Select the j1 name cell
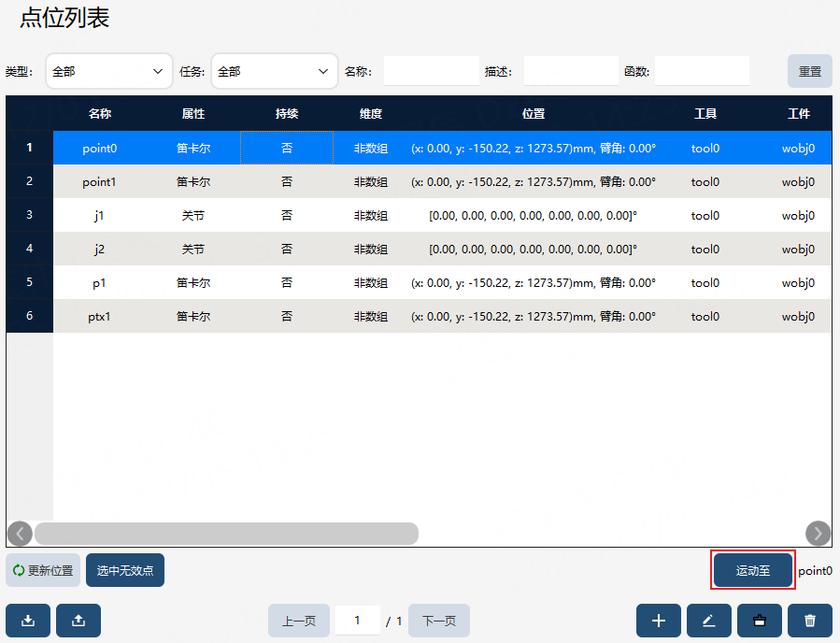 click(100, 215)
